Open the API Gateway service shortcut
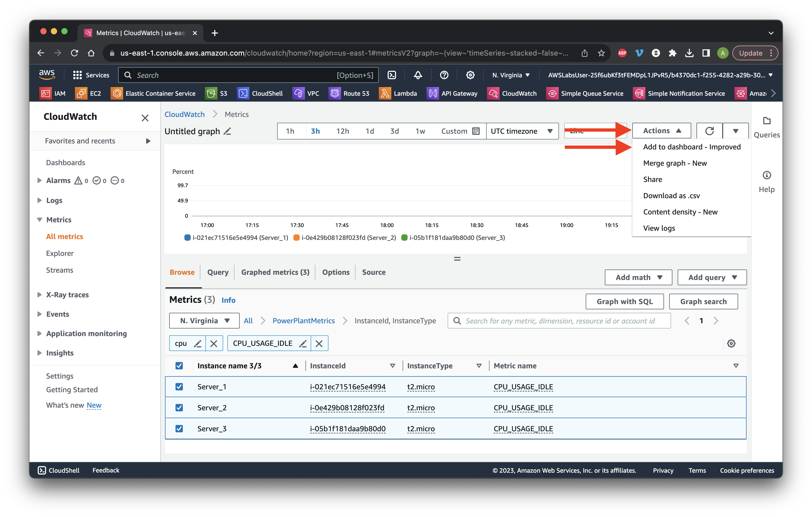 pyautogui.click(x=452, y=94)
